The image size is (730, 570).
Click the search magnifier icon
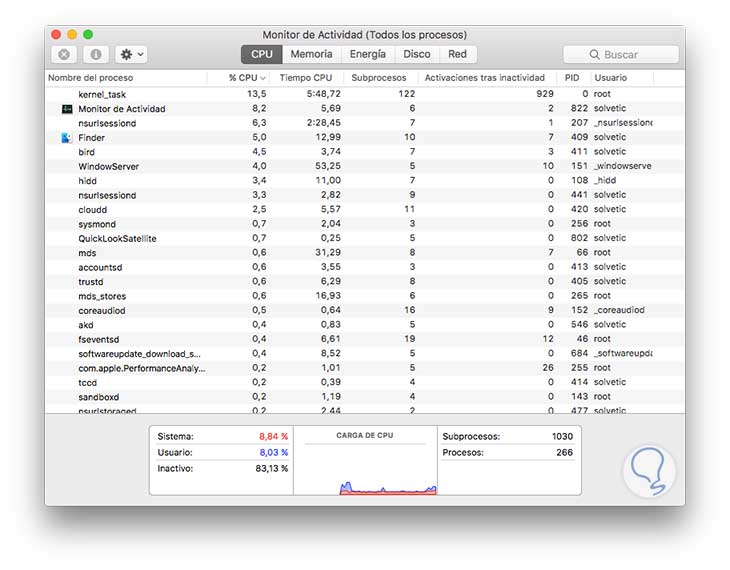pos(595,54)
